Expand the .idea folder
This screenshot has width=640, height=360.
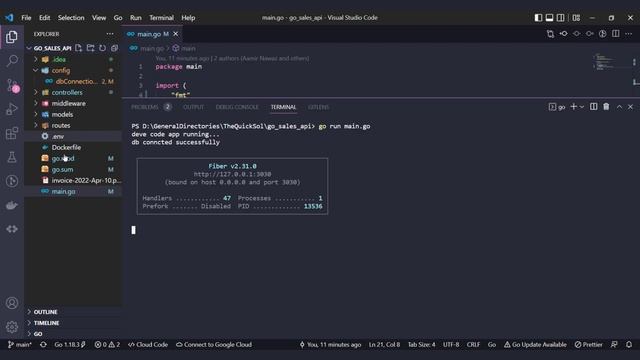click(x=36, y=59)
